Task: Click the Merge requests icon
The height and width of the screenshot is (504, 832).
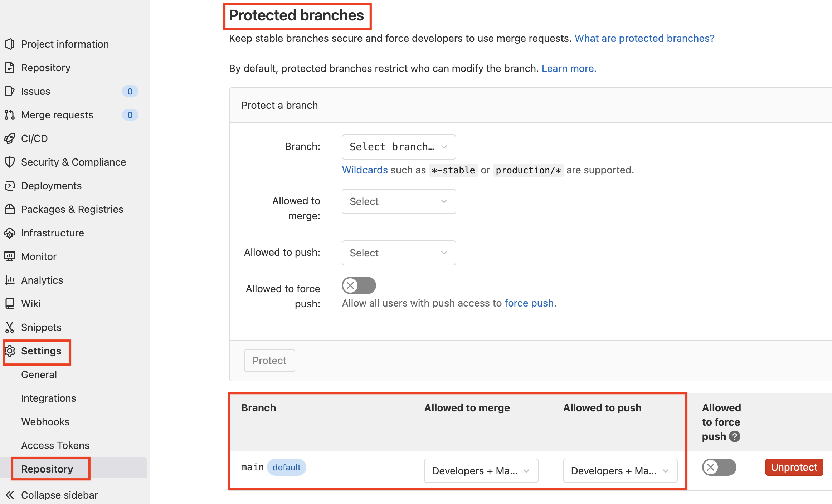Action: (10, 115)
